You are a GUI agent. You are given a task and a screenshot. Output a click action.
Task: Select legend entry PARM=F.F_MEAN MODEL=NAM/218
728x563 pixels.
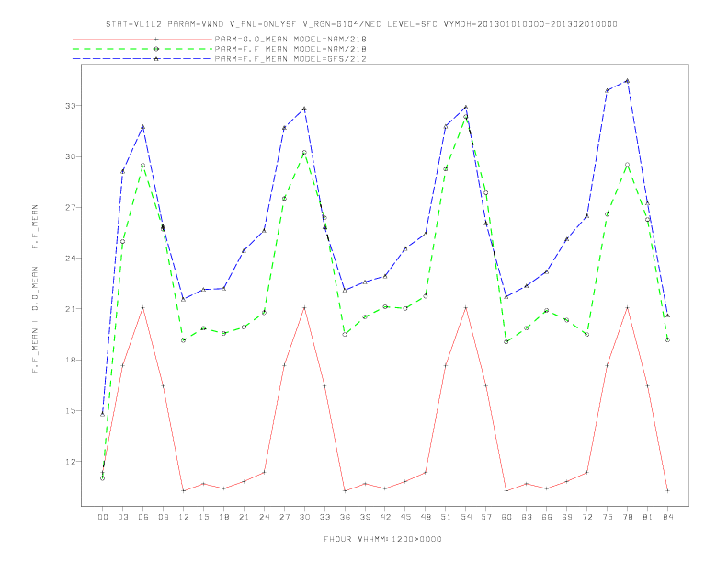(290, 49)
